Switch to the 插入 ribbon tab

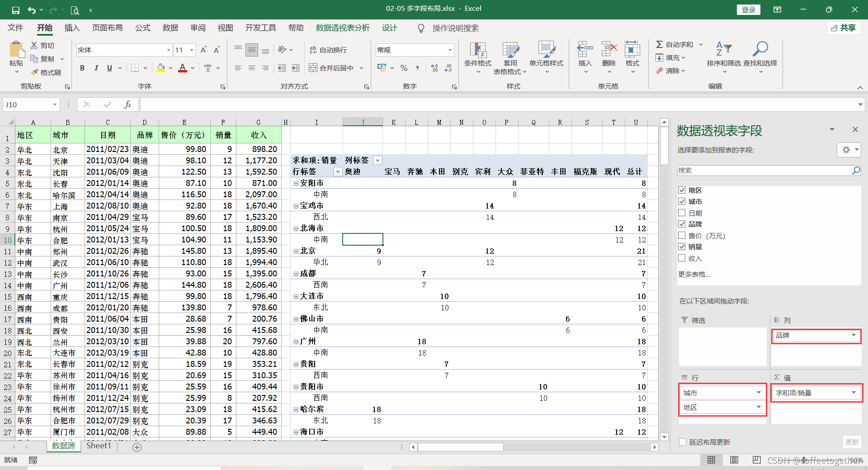coord(72,28)
